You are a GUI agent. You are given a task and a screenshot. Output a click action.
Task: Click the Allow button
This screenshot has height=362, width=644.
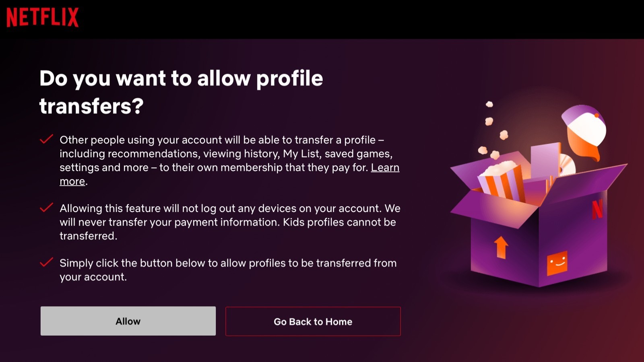point(128,321)
